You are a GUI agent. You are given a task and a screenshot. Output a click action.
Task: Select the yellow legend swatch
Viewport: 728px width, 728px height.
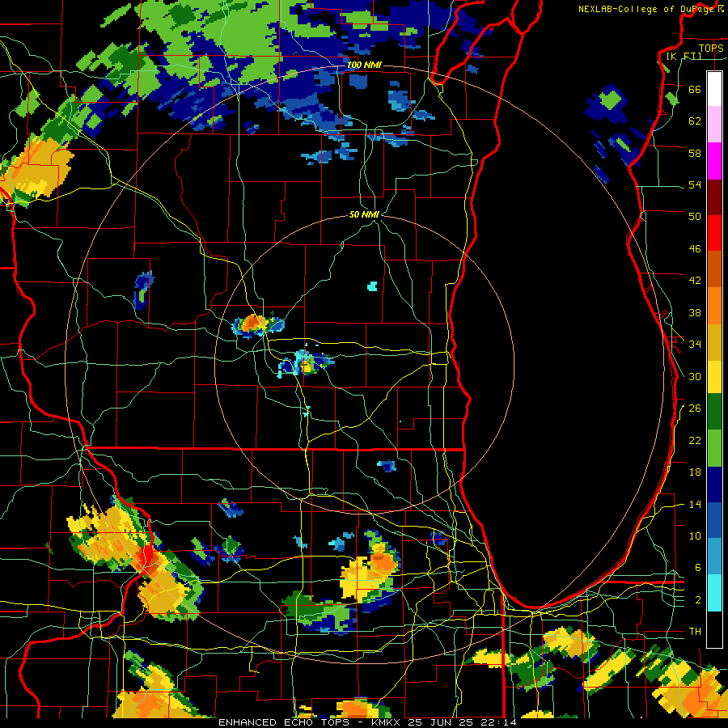click(714, 377)
